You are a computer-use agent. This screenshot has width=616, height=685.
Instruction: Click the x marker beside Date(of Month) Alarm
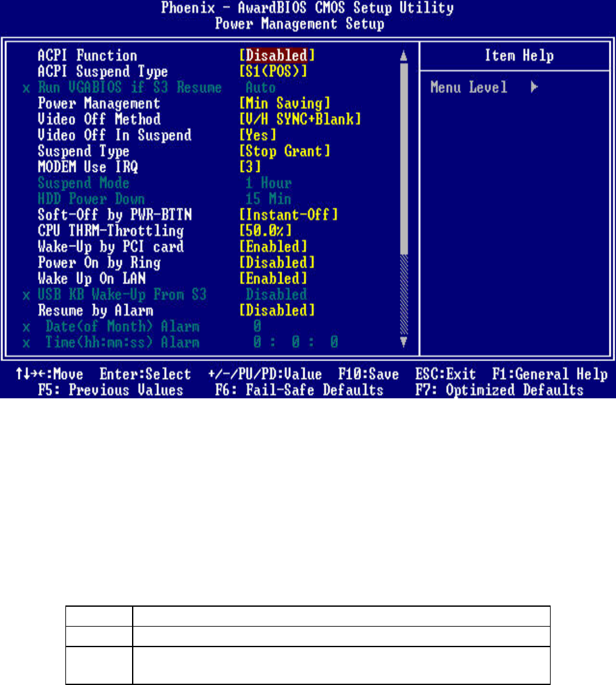(x=26, y=327)
